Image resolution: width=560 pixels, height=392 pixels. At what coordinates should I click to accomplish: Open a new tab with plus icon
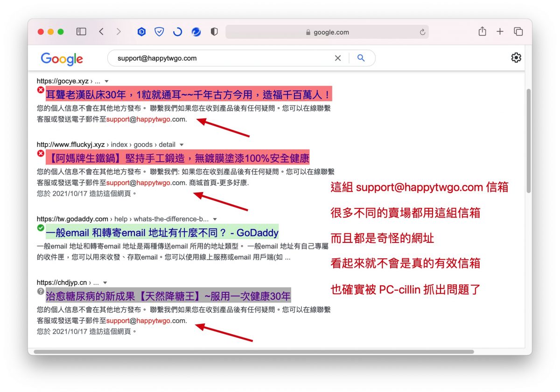(500, 32)
